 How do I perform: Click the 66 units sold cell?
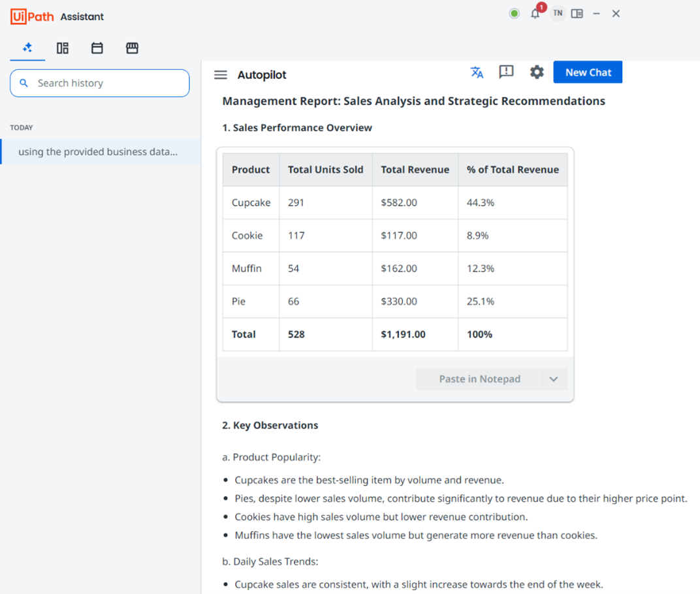(326, 302)
